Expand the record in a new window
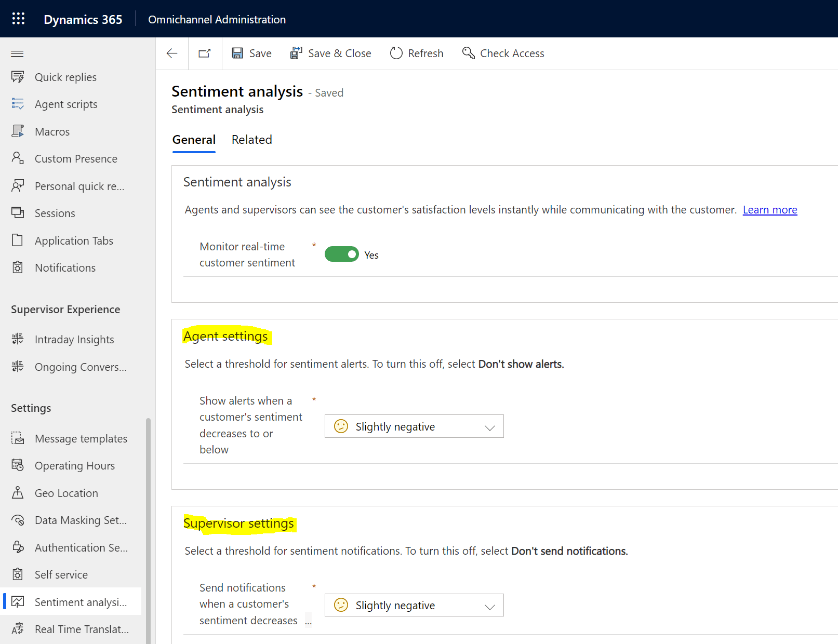The width and height of the screenshot is (838, 644). pyautogui.click(x=204, y=53)
